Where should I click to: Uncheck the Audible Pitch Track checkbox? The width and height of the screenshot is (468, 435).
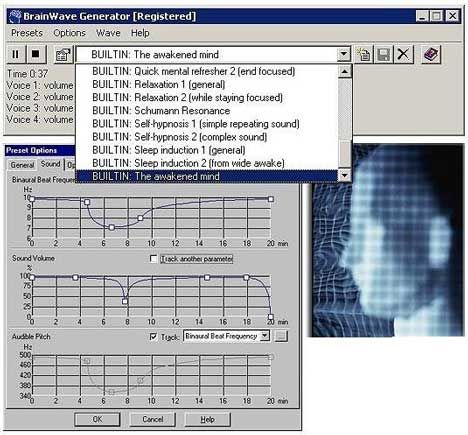(x=153, y=337)
